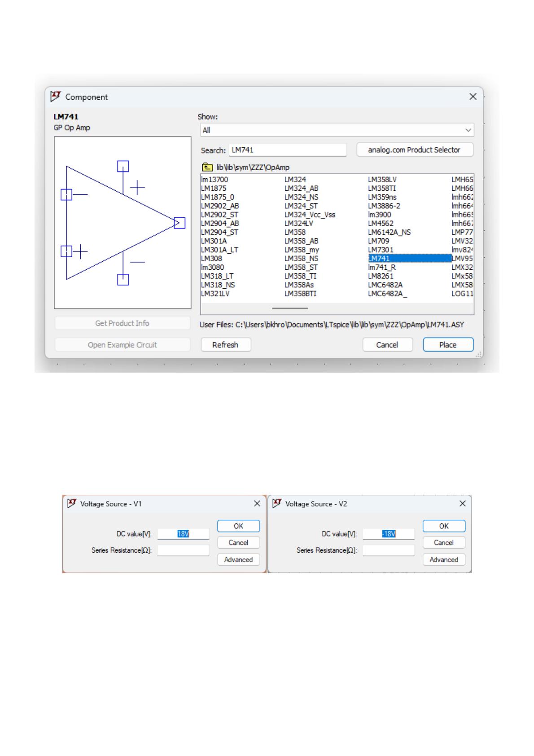This screenshot has height=756, width=534.
Task: Click the LTspice logo in Component dialog
Action: (56, 97)
